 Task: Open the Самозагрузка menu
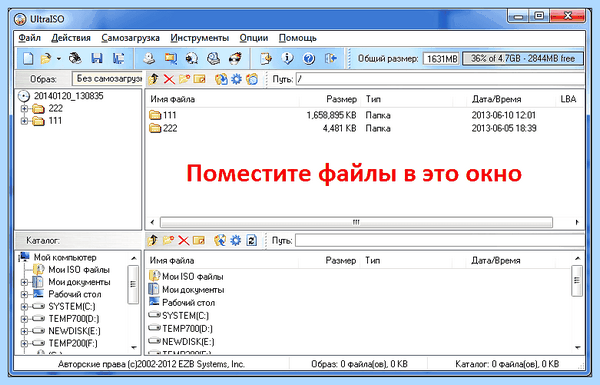point(130,38)
